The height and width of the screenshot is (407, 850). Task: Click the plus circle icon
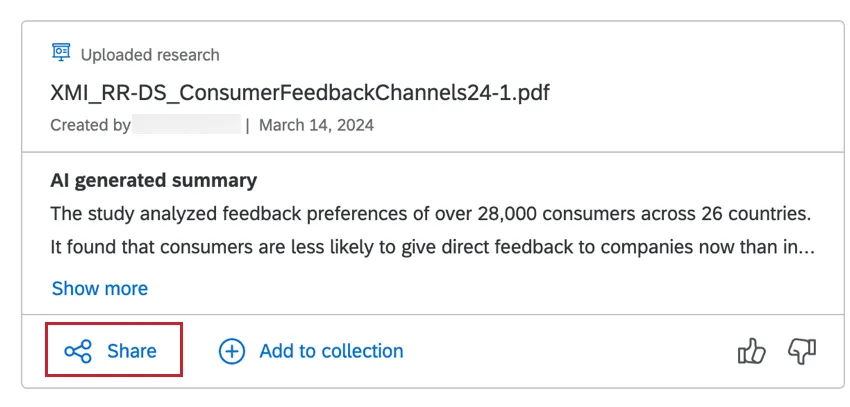click(x=232, y=351)
